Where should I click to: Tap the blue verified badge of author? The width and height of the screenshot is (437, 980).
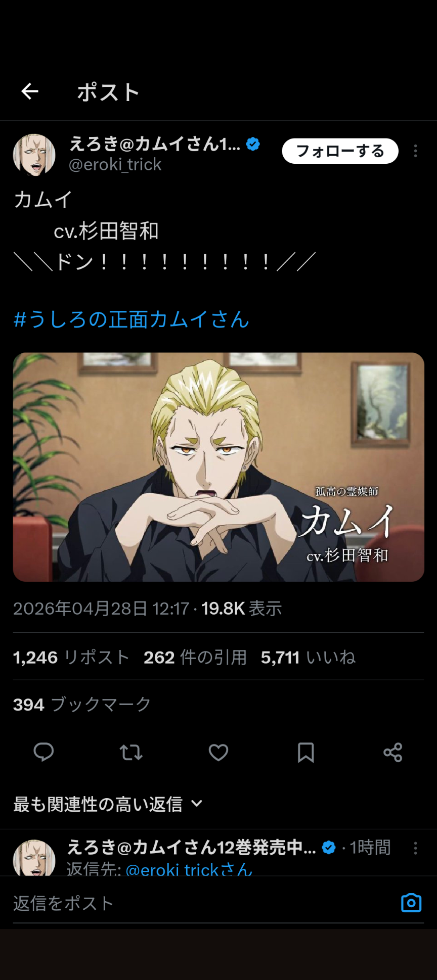253,144
